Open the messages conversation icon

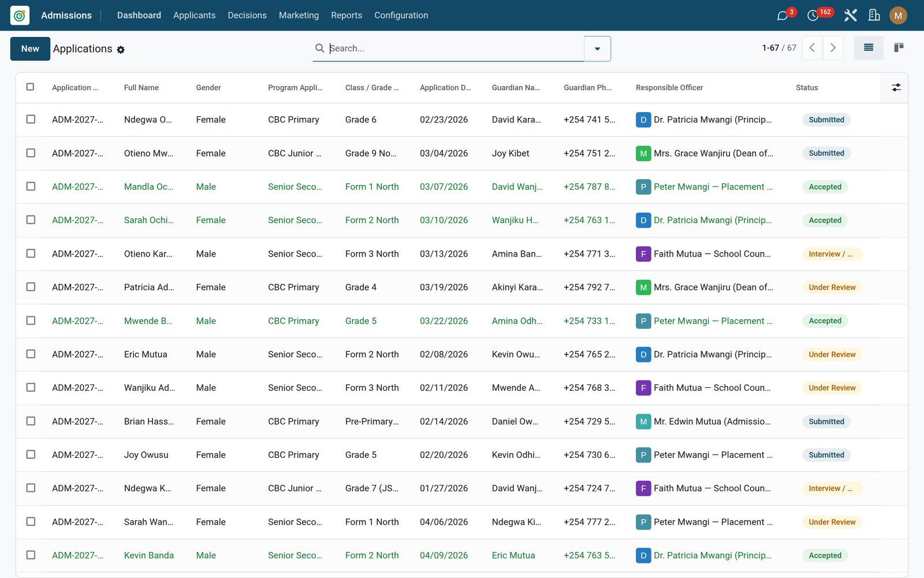click(x=783, y=16)
